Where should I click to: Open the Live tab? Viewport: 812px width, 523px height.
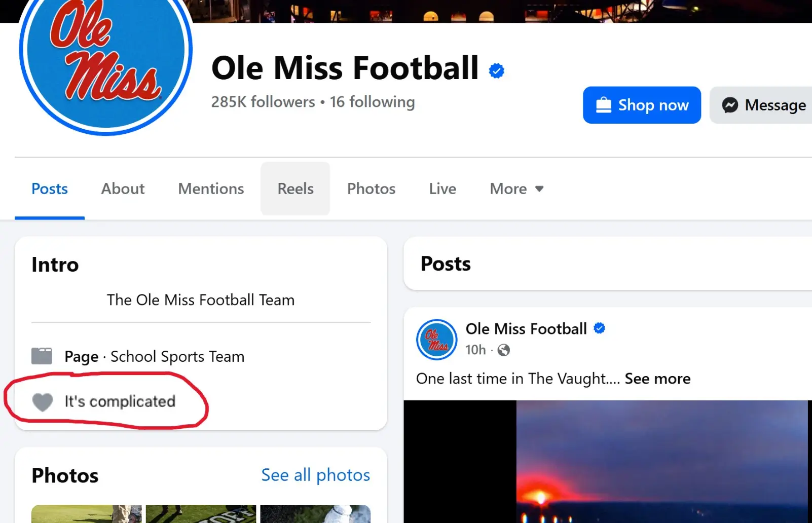(x=442, y=189)
